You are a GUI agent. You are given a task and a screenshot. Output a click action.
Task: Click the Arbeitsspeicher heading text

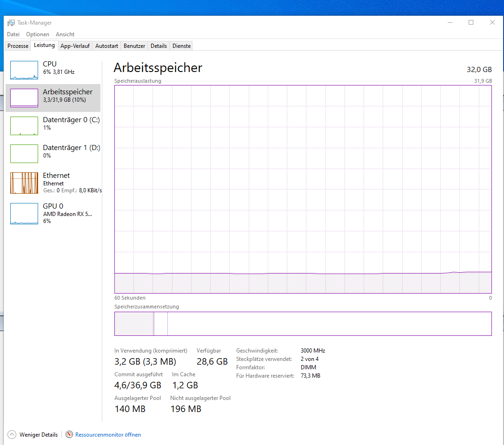click(158, 68)
